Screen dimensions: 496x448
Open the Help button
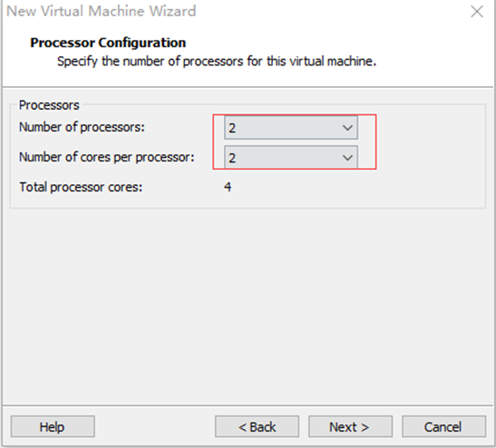point(53,426)
